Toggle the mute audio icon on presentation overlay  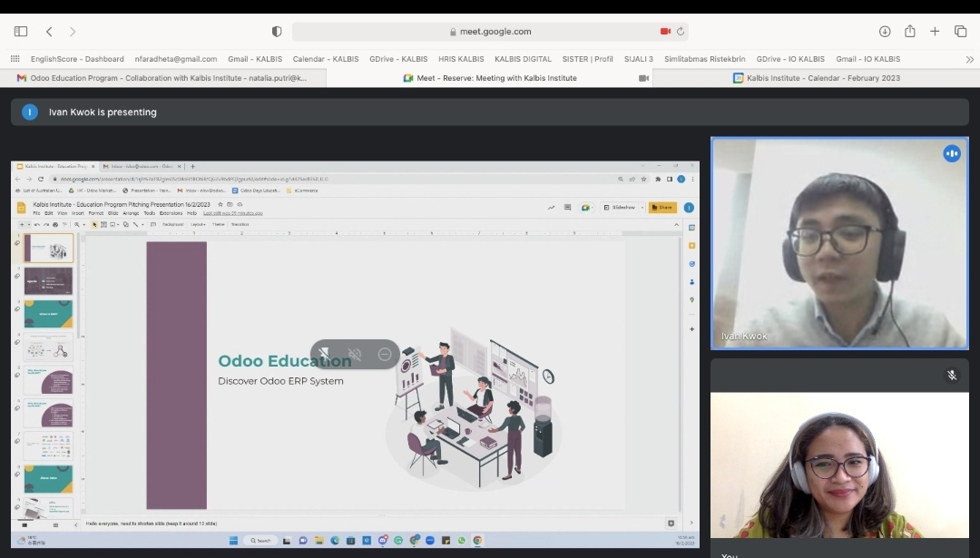(x=355, y=354)
